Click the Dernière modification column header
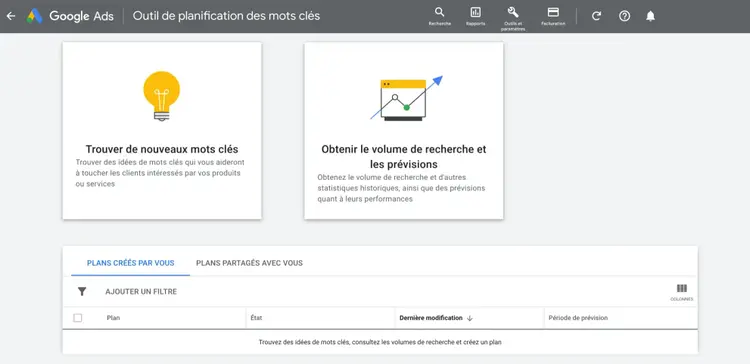This screenshot has width=750, height=364. (431, 318)
